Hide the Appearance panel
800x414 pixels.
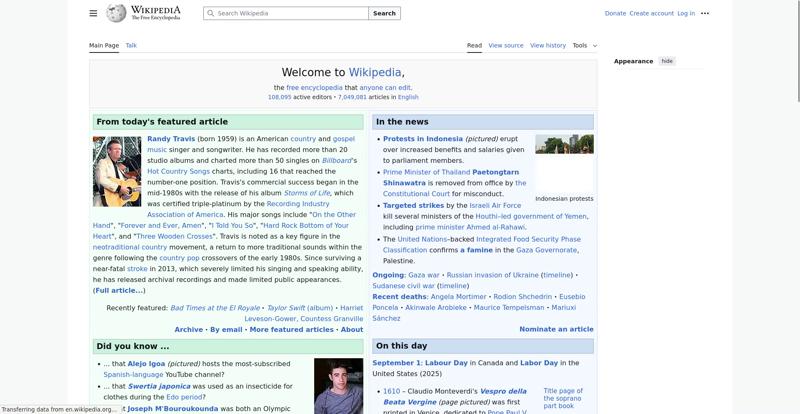click(x=667, y=61)
